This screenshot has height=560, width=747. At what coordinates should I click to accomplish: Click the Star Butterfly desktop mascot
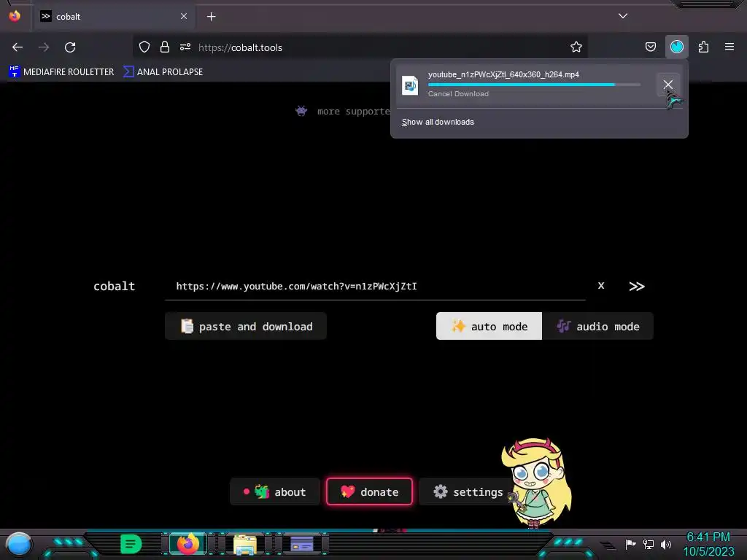pyautogui.click(x=537, y=483)
